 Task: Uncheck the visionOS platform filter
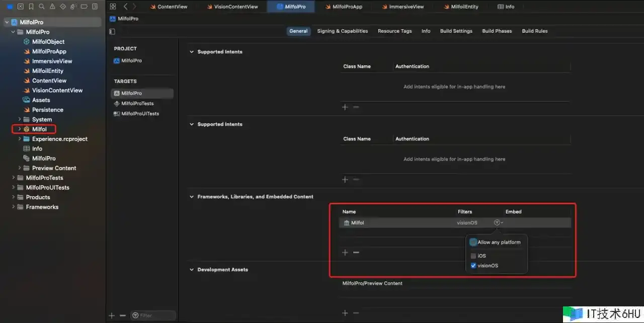(473, 266)
